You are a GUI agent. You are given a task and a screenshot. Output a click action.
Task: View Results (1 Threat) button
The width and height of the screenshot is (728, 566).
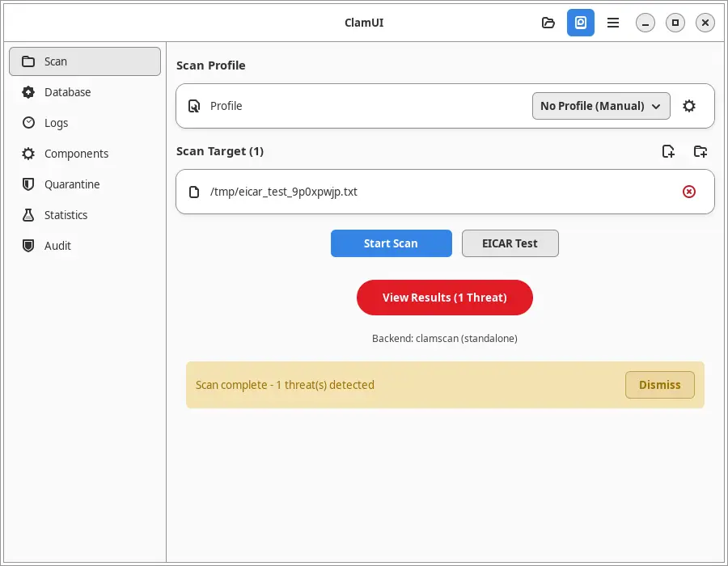point(444,298)
